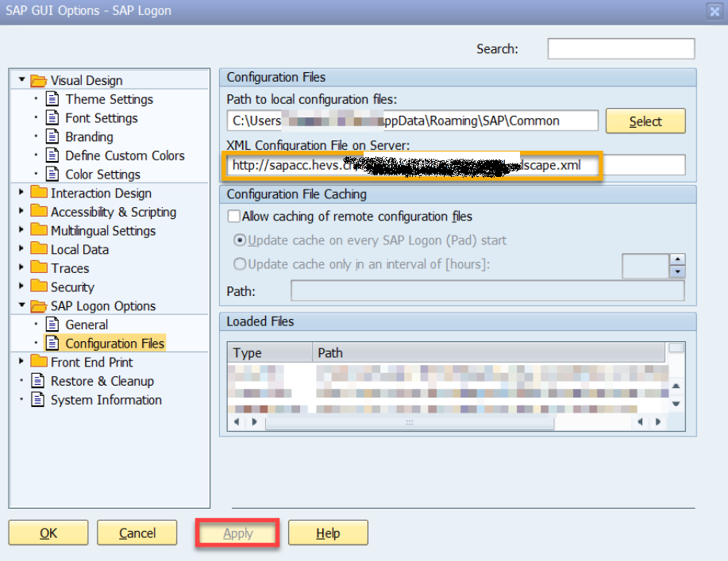This screenshot has width=728, height=561.
Task: Click the Type column header
Action: tap(270, 352)
